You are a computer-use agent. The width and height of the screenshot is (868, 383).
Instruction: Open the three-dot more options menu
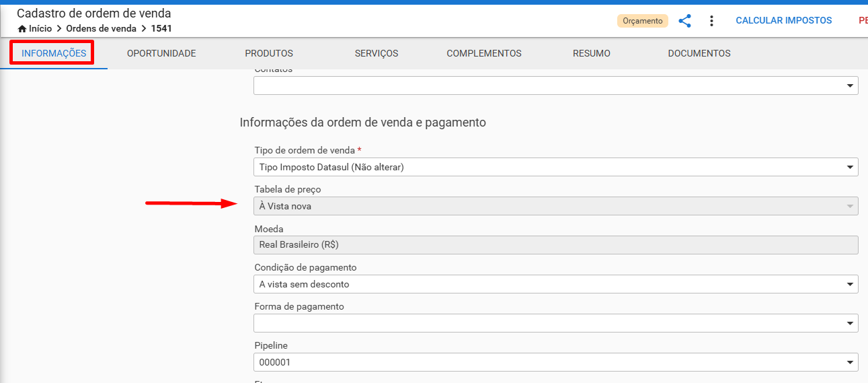pyautogui.click(x=711, y=21)
